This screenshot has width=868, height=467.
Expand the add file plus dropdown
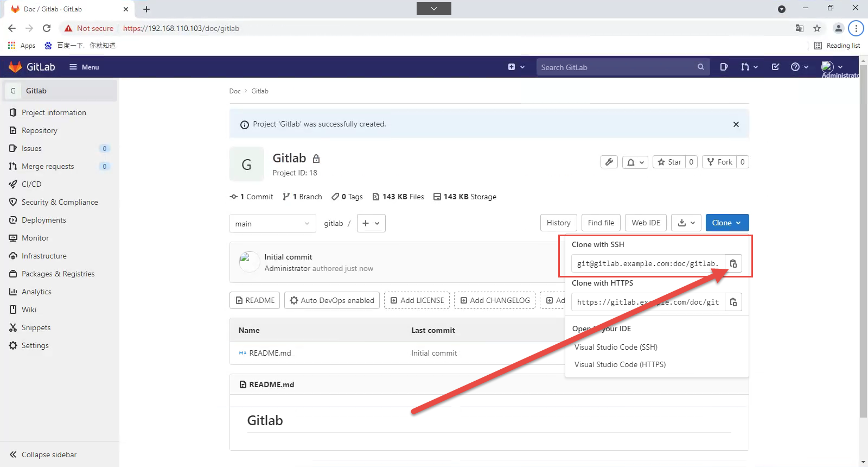click(371, 223)
